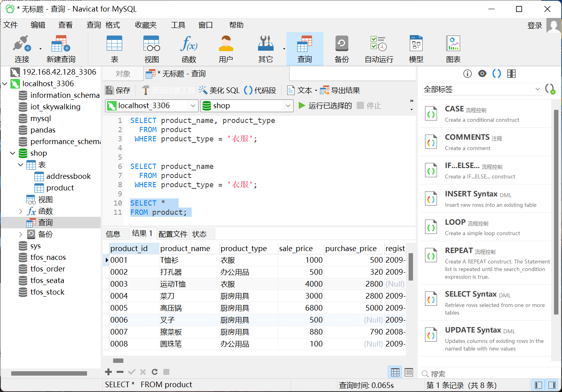Open the 文本 text toolbar button
Image resolution: width=562 pixels, height=392 pixels.
300,90
